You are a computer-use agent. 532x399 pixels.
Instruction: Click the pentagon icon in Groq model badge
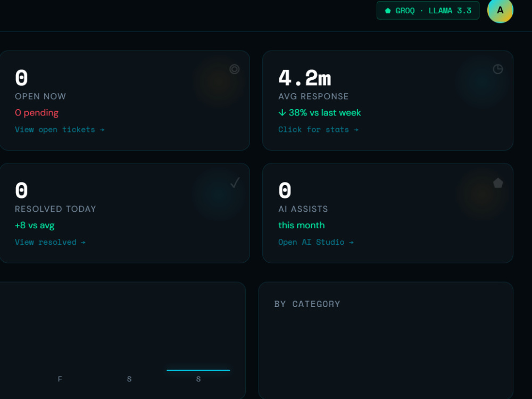(388, 11)
